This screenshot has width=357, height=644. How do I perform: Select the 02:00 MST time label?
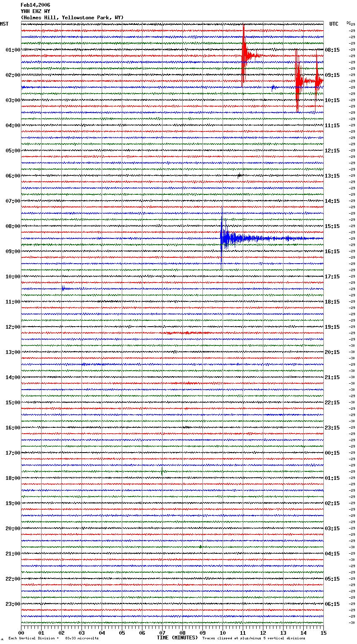[13, 75]
